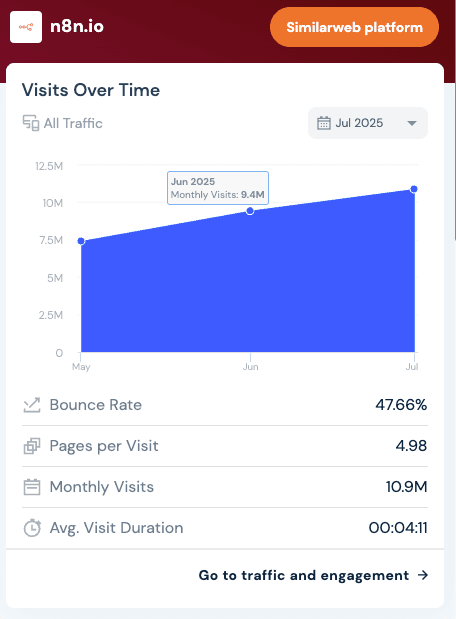Image resolution: width=456 pixels, height=619 pixels.
Task: Select the Jun data point on chart
Action: 250,211
